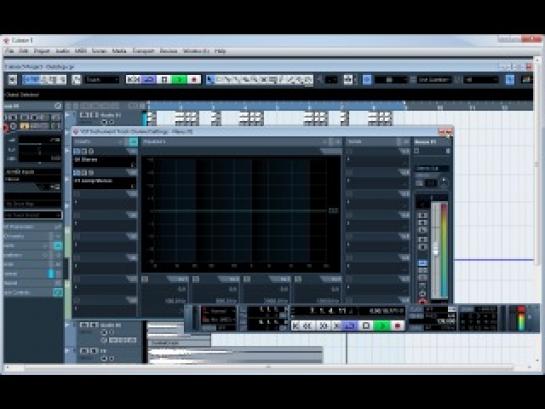Screen dimensions: 545x409
Task: Open the File menu
Action: (9, 51)
